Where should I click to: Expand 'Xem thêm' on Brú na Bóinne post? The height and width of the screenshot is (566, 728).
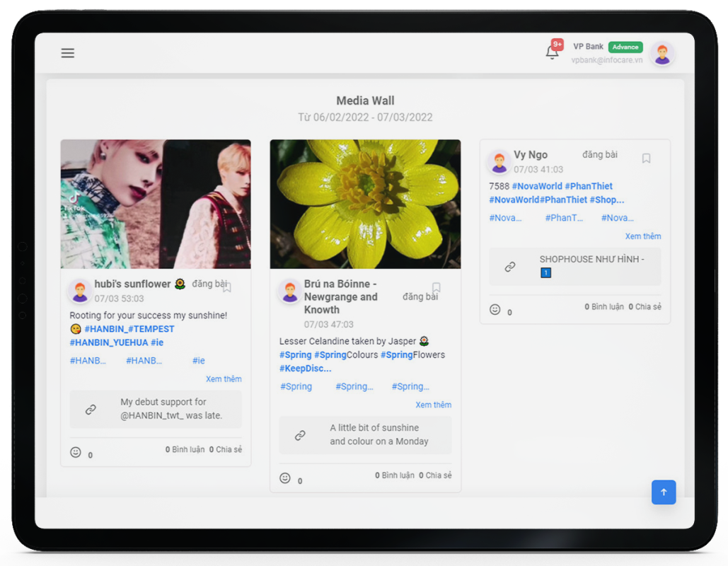(x=433, y=405)
